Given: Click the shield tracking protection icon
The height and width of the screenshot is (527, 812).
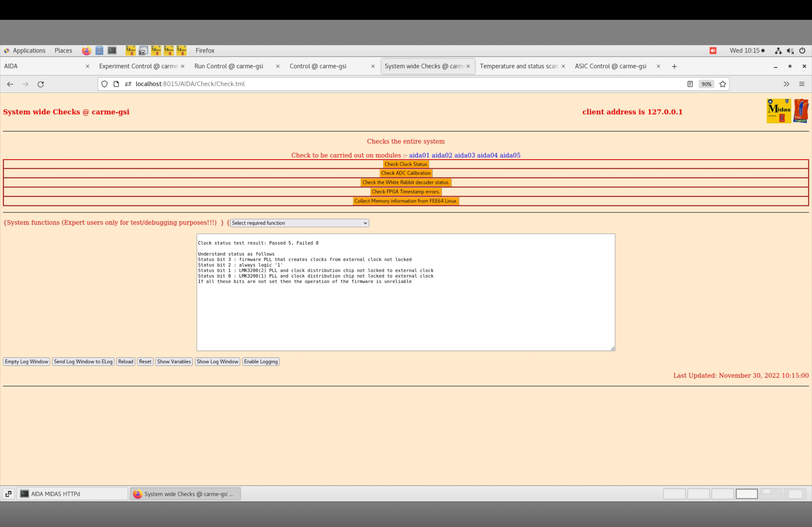Looking at the screenshot, I should 104,84.
